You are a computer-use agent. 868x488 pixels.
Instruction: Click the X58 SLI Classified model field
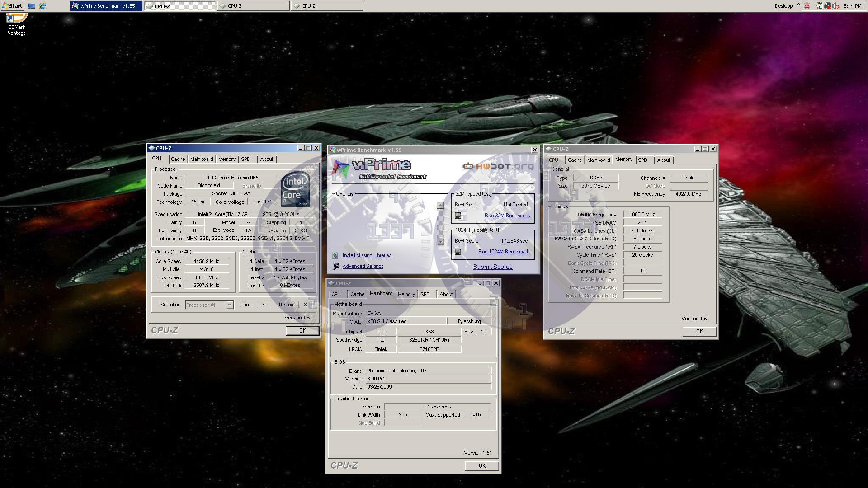406,322
